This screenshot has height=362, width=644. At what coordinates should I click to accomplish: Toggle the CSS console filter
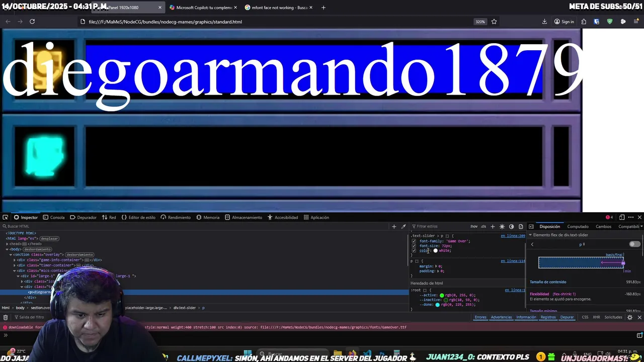(x=585, y=317)
